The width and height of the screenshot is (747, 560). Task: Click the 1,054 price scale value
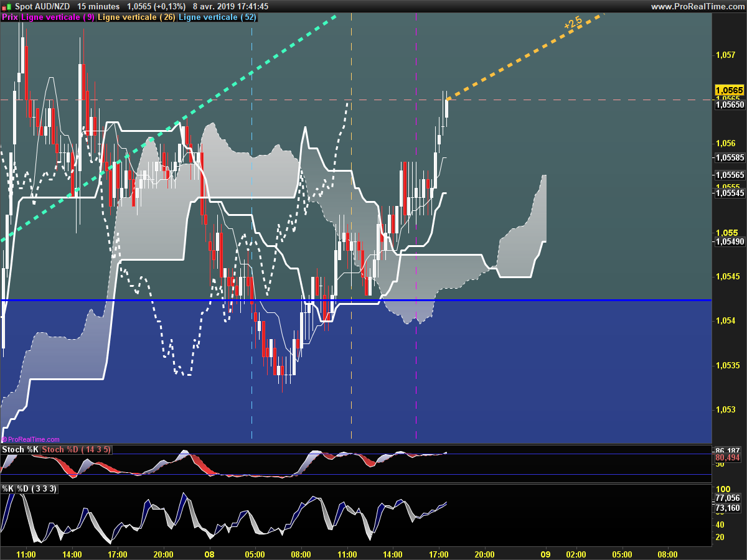click(x=726, y=320)
